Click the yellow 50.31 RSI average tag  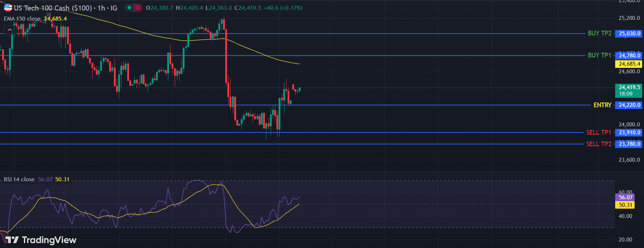point(625,205)
